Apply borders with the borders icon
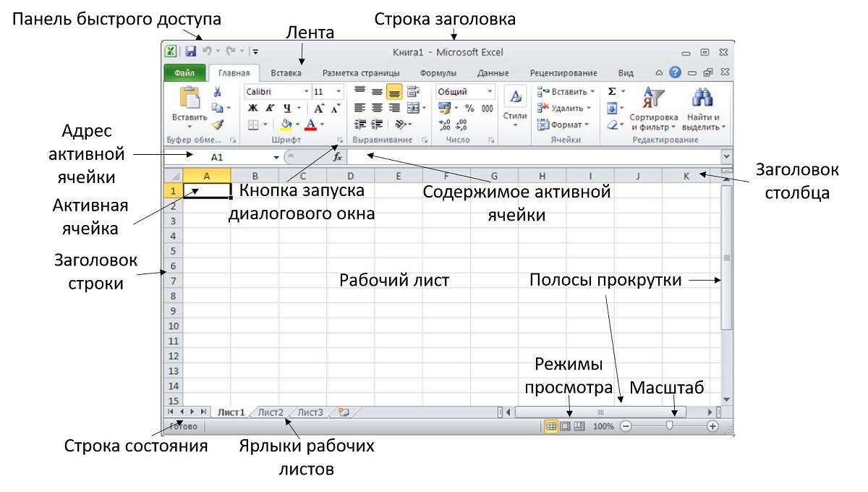 click(x=254, y=124)
